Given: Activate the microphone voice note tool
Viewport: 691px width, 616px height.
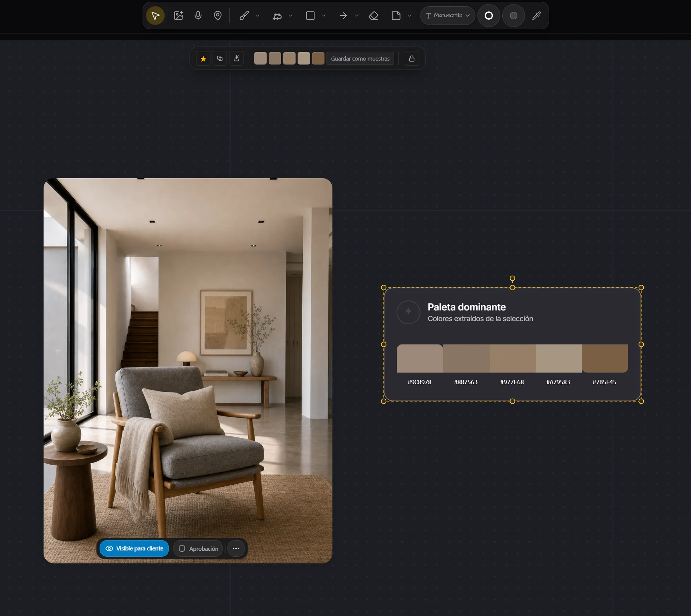Looking at the screenshot, I should point(198,16).
